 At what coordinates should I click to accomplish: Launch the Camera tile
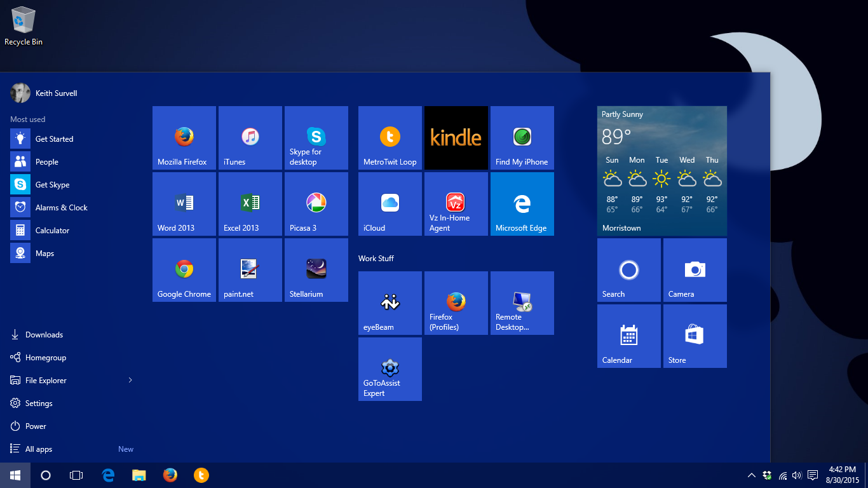point(695,270)
